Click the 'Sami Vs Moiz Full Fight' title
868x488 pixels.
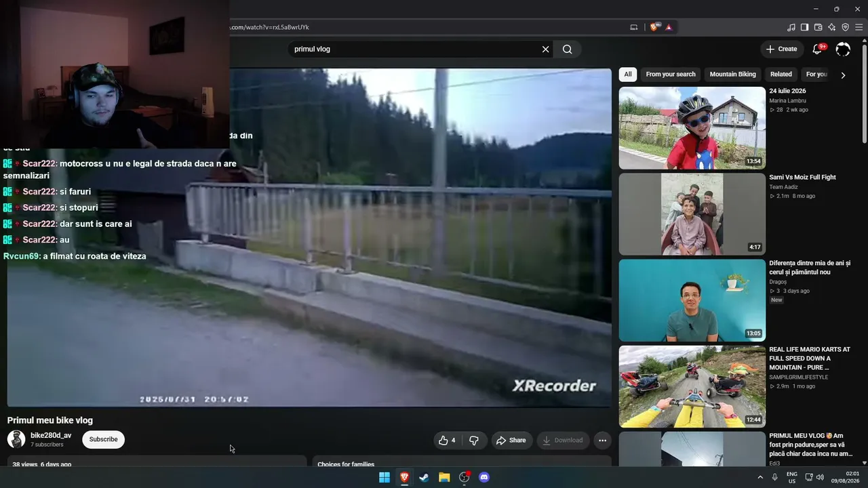pyautogui.click(x=802, y=178)
